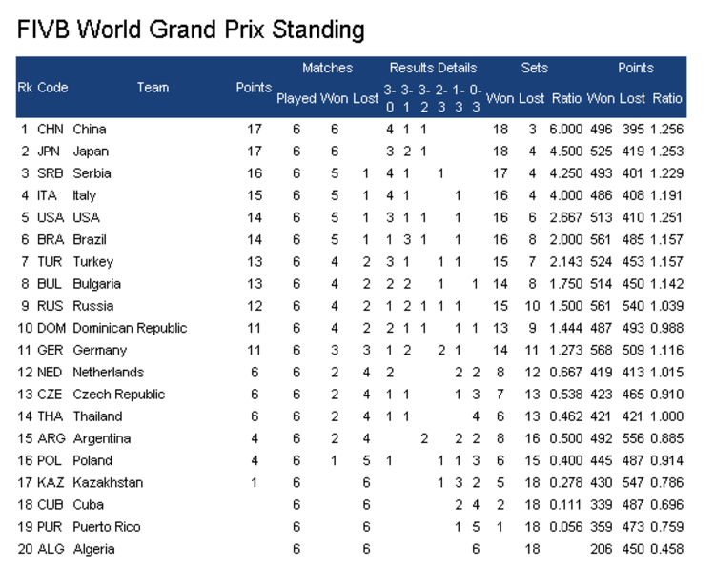
Task: Click the Sets group header
Action: (x=535, y=68)
